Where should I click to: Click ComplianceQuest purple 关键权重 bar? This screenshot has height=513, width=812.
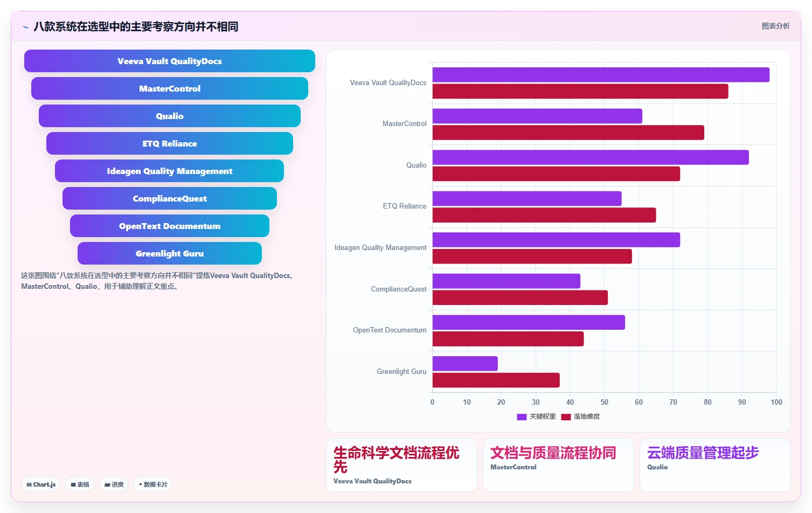coord(506,281)
